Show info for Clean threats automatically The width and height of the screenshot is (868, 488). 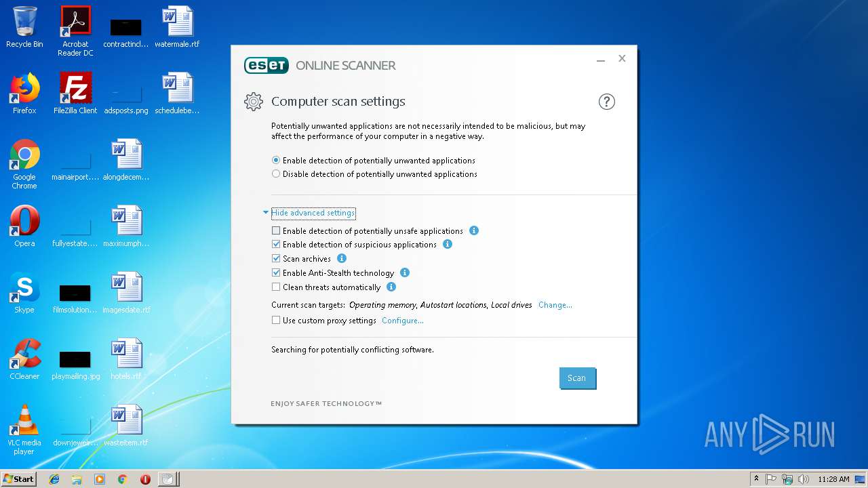tap(391, 287)
